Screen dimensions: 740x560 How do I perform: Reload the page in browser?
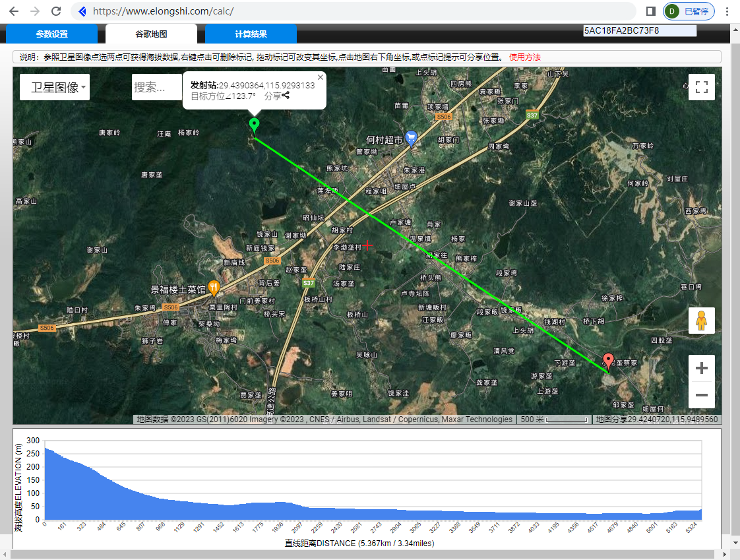click(x=56, y=11)
